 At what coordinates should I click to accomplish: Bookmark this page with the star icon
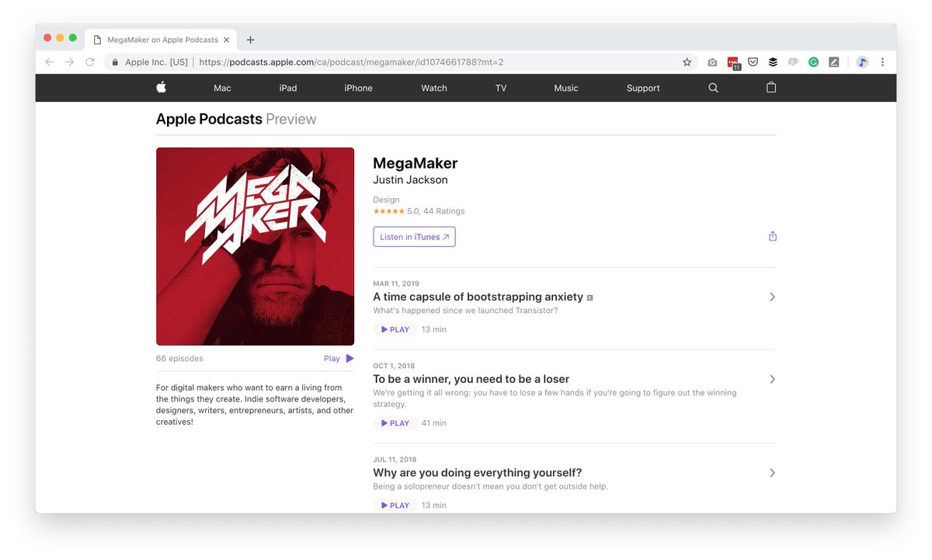pos(687,62)
